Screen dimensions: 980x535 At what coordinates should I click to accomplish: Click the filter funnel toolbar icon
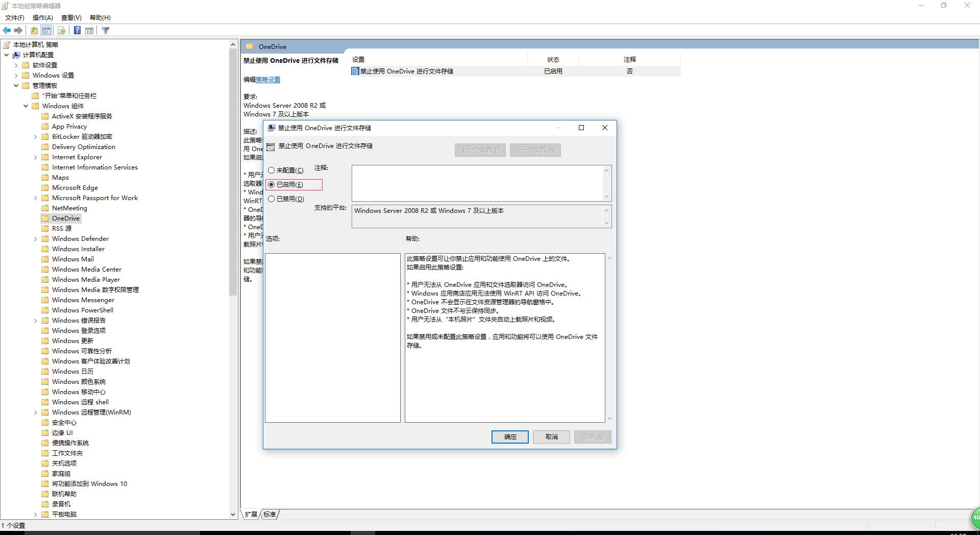(x=106, y=31)
